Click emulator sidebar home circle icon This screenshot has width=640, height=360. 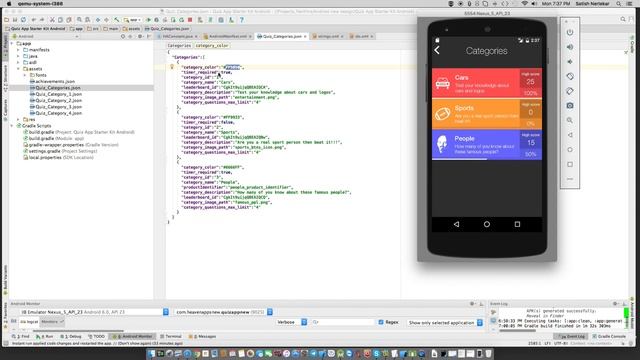point(570,150)
